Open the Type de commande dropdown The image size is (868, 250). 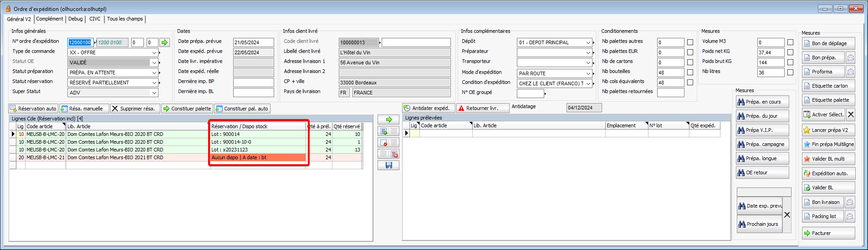(x=154, y=52)
